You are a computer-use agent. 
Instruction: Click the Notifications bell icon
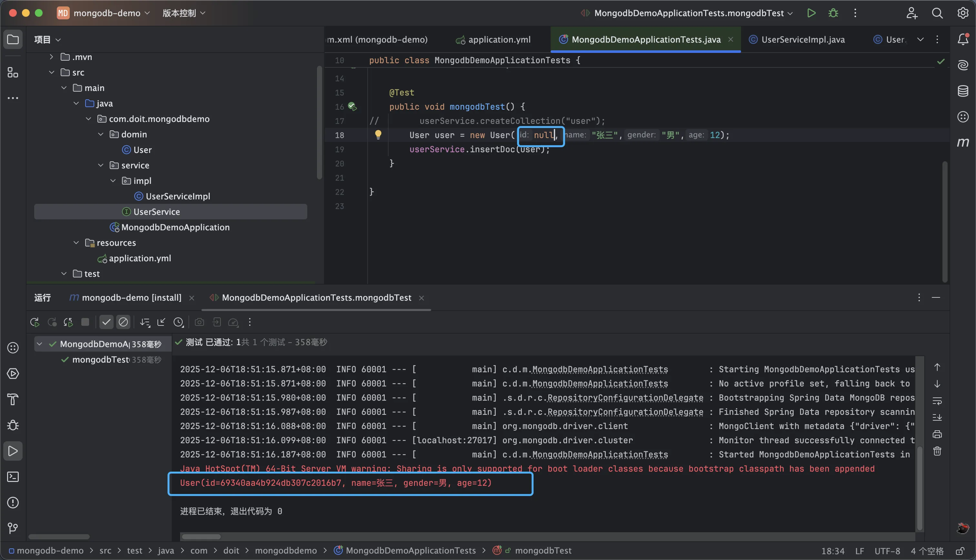point(962,39)
